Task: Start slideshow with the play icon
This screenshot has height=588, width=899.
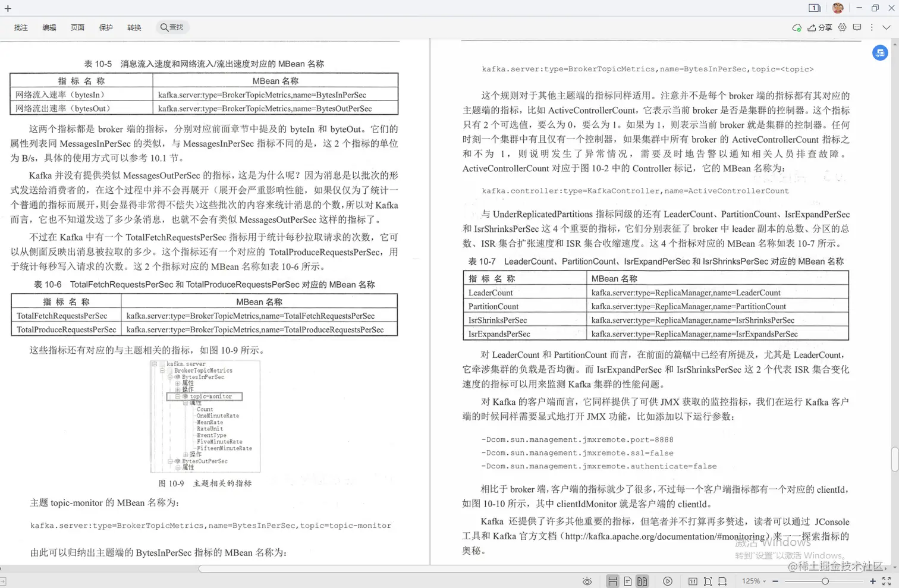Action: [x=668, y=581]
